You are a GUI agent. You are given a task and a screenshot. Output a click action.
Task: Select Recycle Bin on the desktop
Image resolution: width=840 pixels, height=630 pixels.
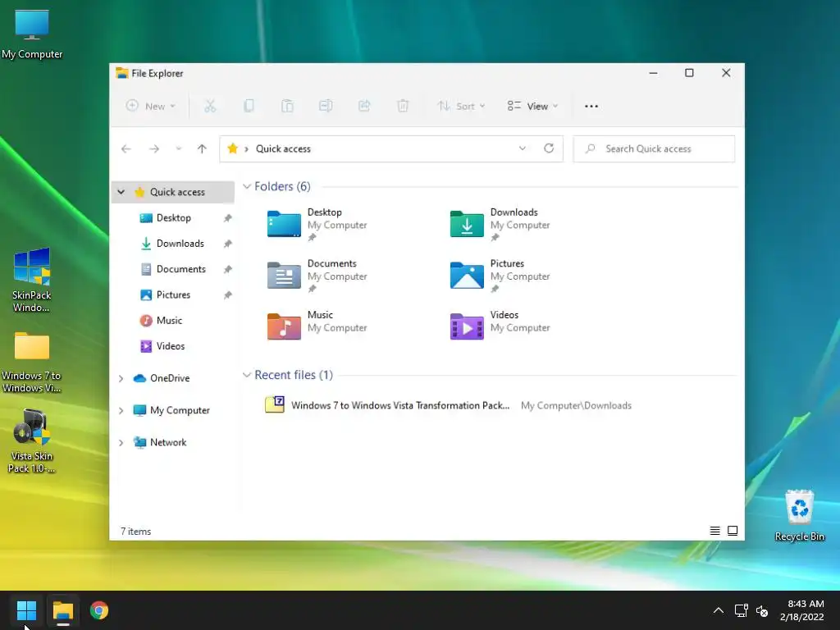point(799,515)
